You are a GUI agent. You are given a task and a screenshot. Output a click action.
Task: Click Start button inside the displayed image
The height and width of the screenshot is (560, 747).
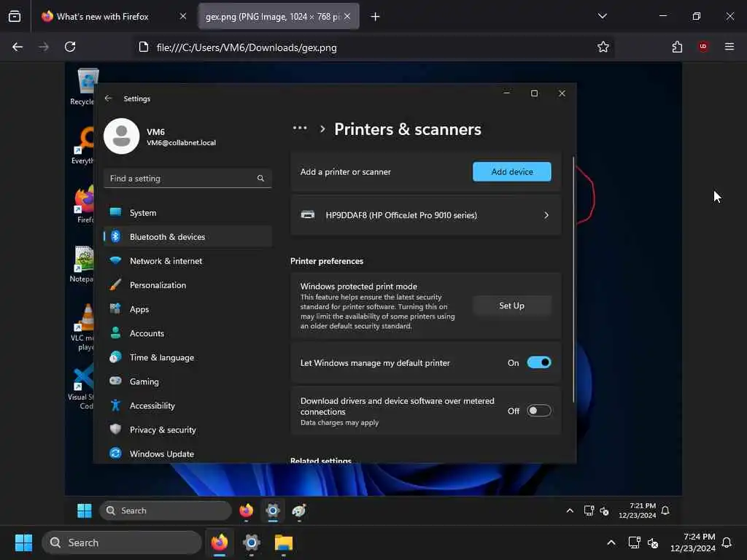[85, 510]
